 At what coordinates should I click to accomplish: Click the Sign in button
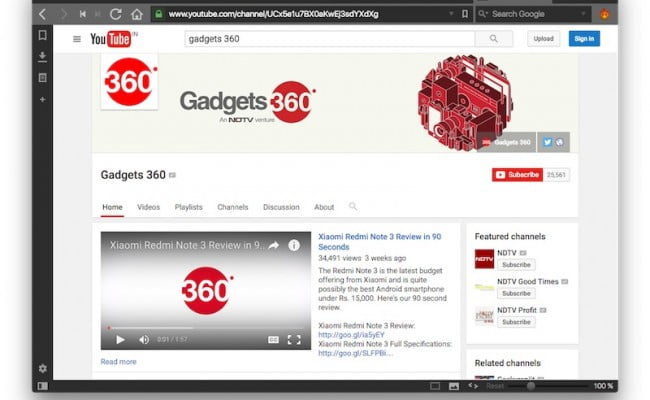(584, 39)
